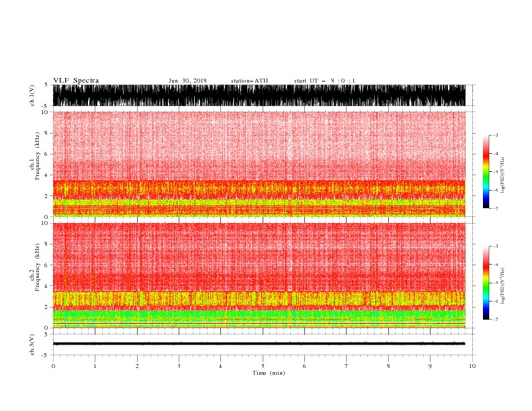Click the "8" tick on the time axis
Viewport: 532px width, 411px height.
click(x=388, y=366)
